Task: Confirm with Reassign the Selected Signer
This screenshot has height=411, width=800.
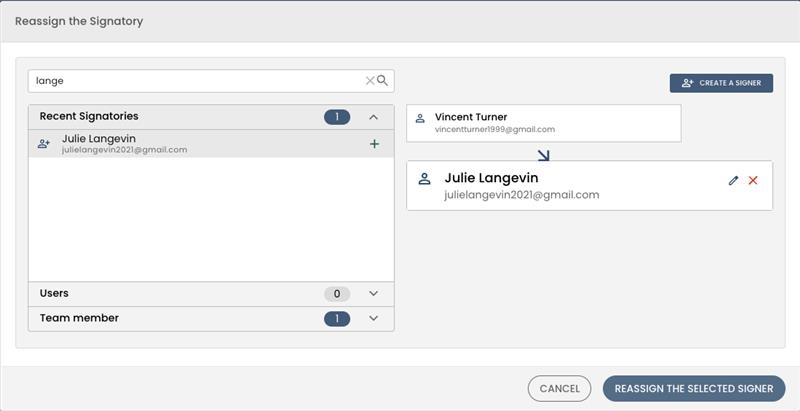Action: tap(694, 389)
